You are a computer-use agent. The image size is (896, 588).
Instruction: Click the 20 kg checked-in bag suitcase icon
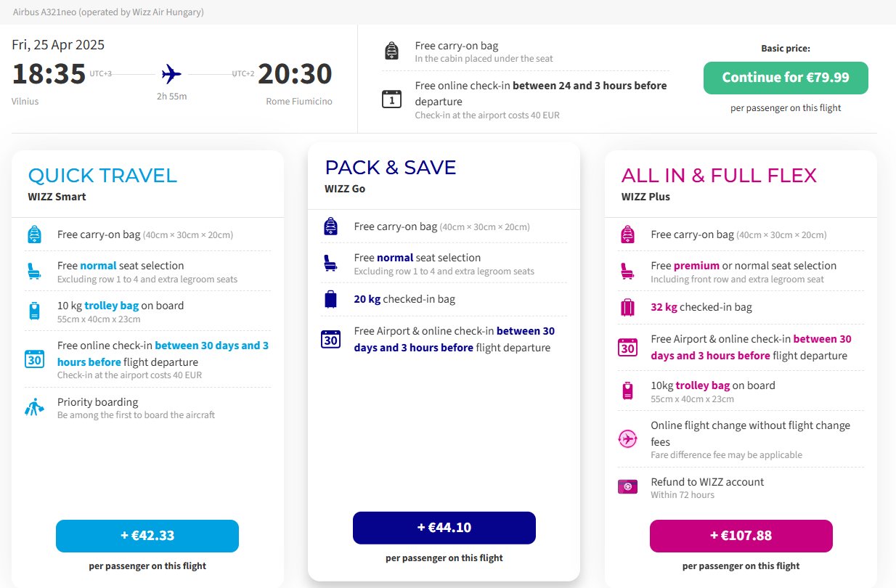[x=331, y=299]
